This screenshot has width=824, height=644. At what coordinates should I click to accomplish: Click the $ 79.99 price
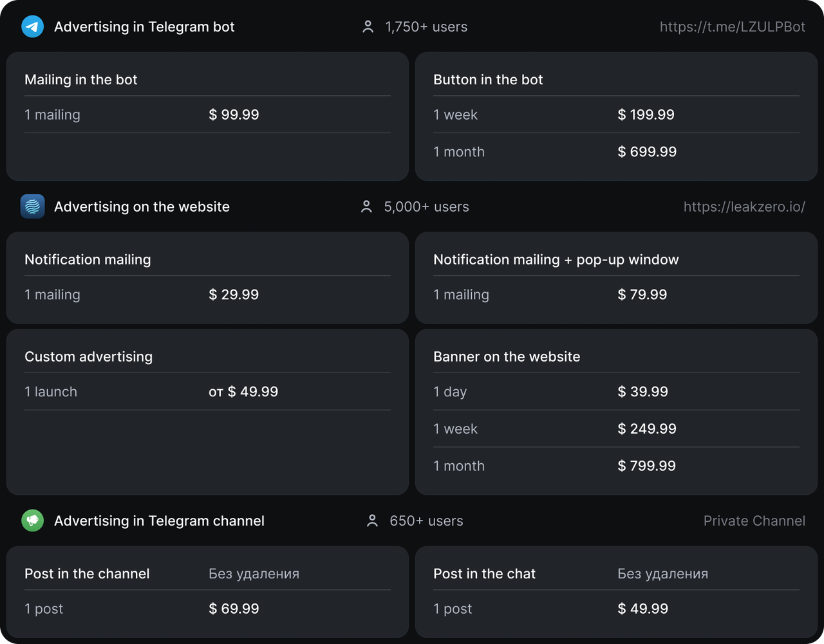(642, 295)
